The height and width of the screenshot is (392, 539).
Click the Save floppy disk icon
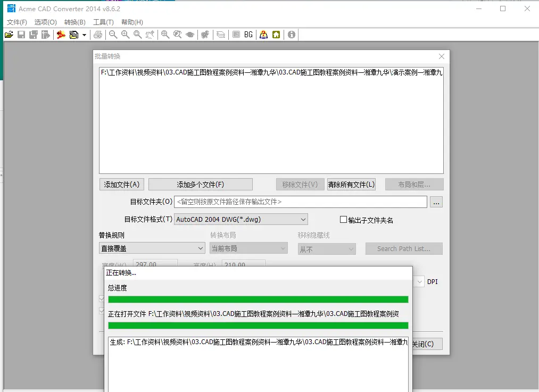21,35
